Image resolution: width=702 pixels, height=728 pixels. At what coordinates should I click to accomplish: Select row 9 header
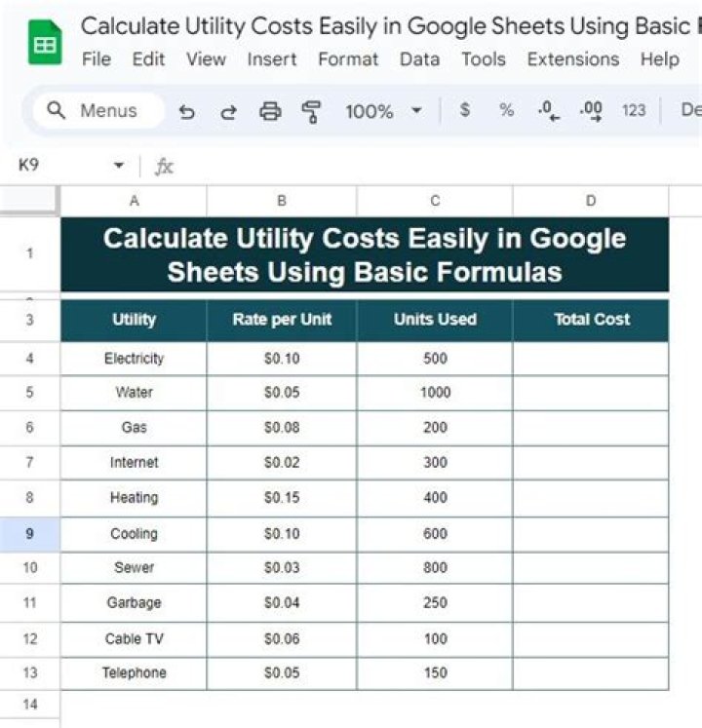tap(29, 534)
